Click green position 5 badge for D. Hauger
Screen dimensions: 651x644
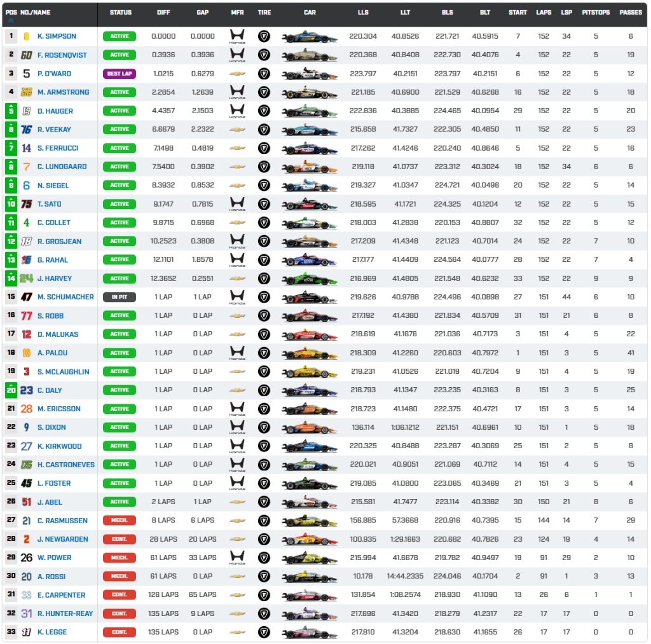tap(11, 111)
